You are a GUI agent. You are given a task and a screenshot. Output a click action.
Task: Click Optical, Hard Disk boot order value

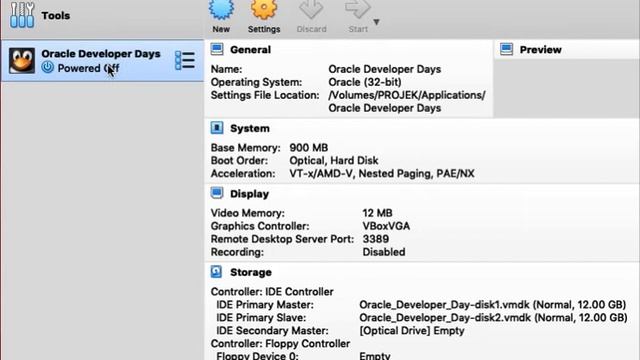tap(334, 160)
